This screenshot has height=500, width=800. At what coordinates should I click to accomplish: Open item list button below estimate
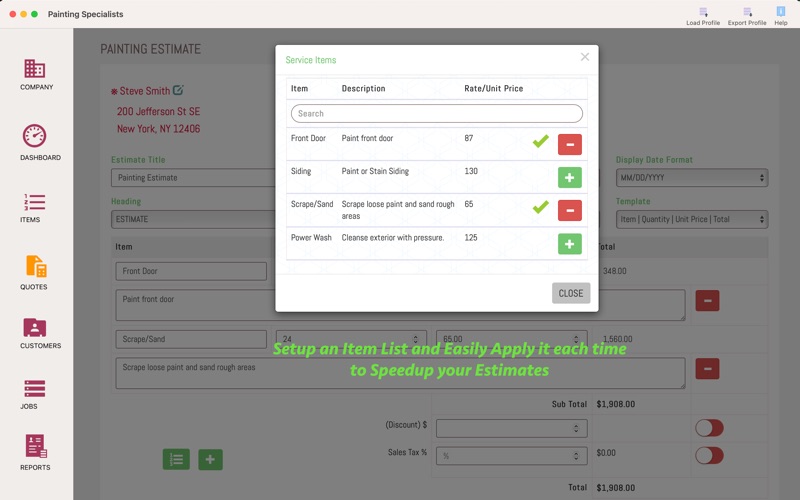(x=176, y=459)
